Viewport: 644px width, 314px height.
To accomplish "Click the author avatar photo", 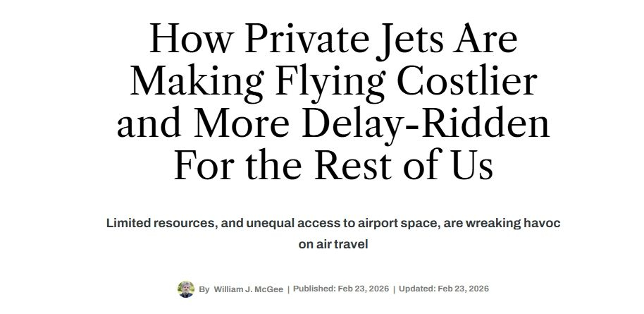I will click(186, 289).
